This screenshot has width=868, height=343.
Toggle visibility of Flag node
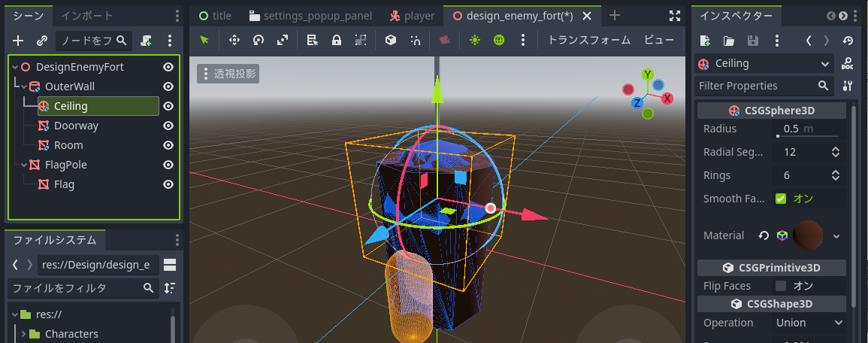click(168, 184)
